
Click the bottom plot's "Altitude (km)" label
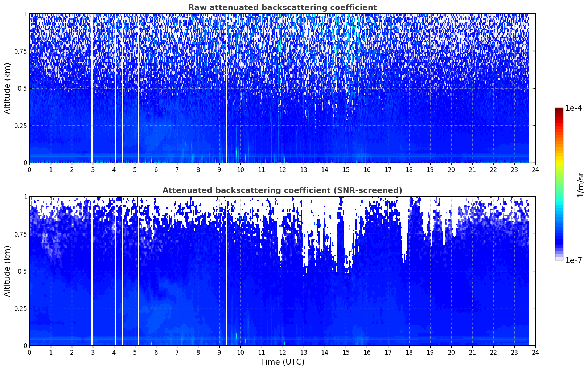(x=8, y=271)
